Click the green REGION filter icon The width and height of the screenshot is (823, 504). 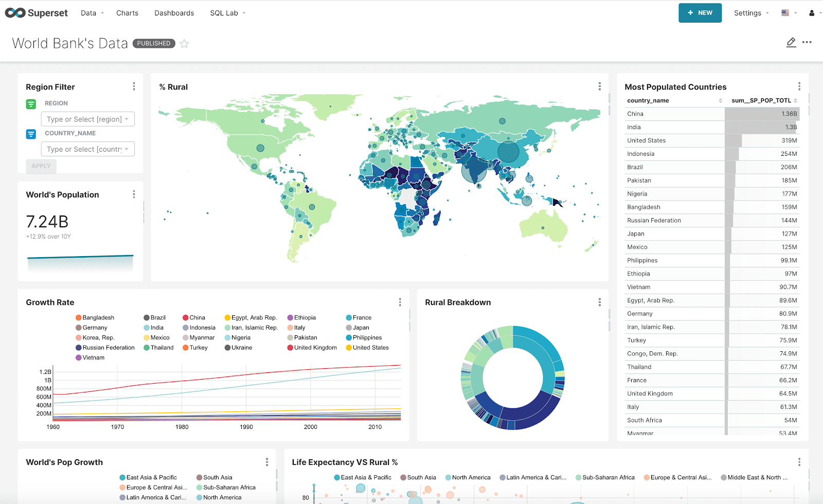(x=31, y=103)
